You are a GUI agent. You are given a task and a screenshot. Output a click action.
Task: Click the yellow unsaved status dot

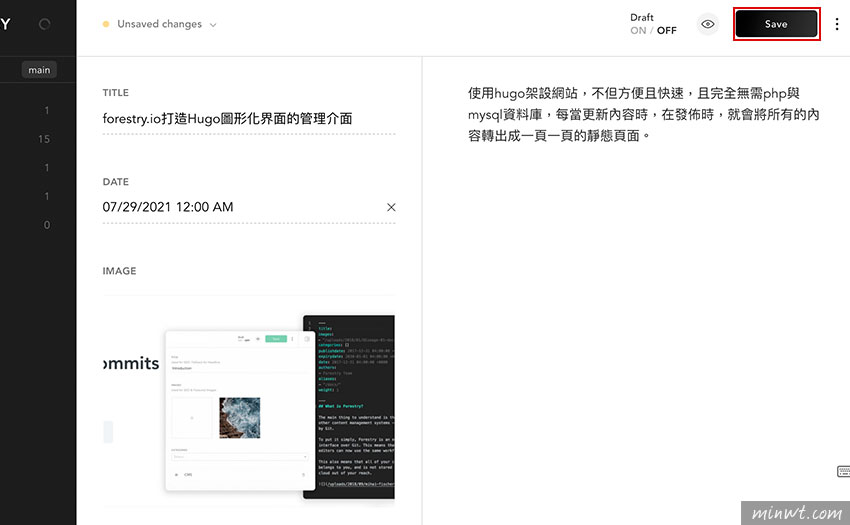click(106, 24)
